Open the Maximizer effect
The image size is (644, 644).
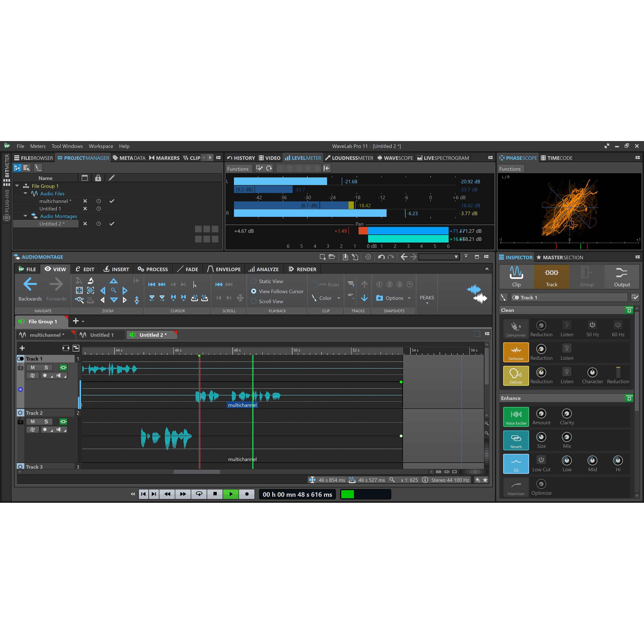coord(516,487)
